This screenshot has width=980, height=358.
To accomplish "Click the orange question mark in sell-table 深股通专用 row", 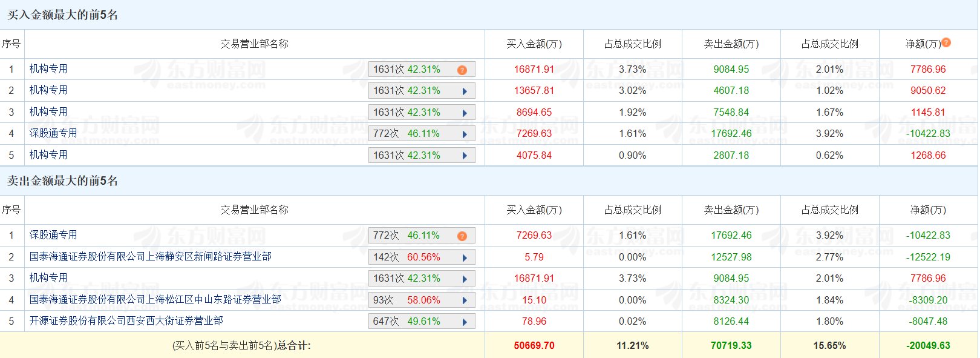I will 462,236.
